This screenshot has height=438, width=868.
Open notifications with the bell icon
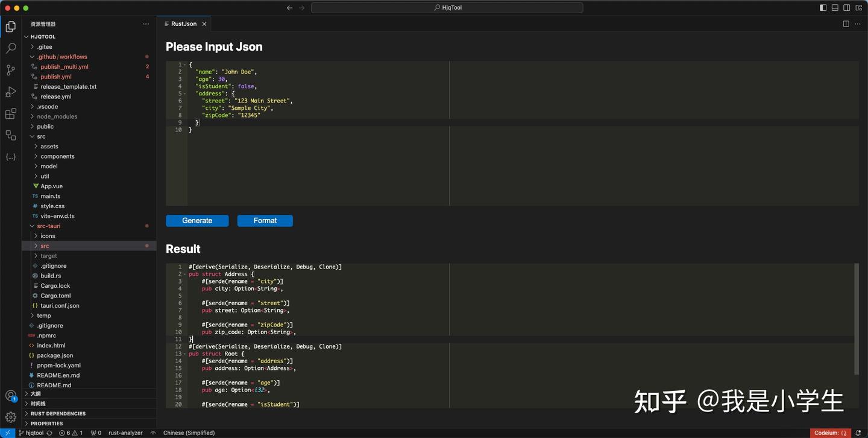coord(858,433)
